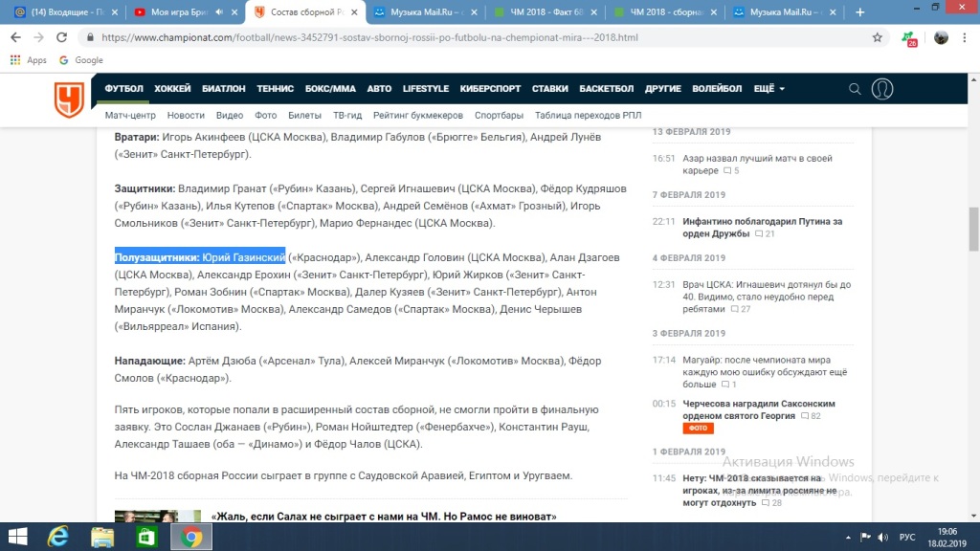Open the КИБЕРСПОРТ section
This screenshot has height=551, width=980.
coord(490,89)
